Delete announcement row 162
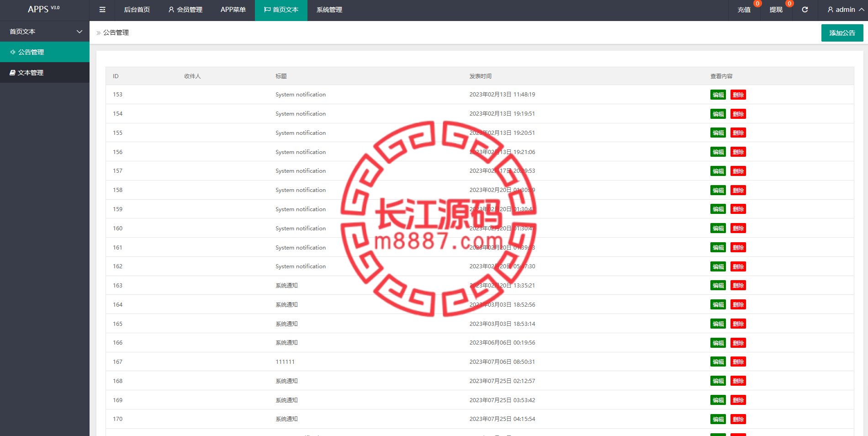868x436 pixels. pyautogui.click(x=738, y=266)
